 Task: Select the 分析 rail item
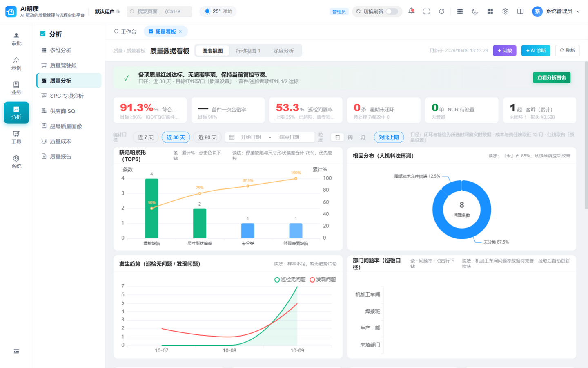tap(16, 113)
